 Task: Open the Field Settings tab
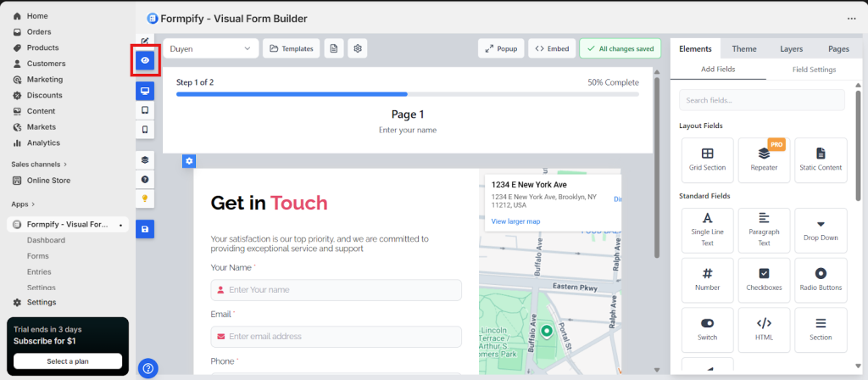point(814,70)
